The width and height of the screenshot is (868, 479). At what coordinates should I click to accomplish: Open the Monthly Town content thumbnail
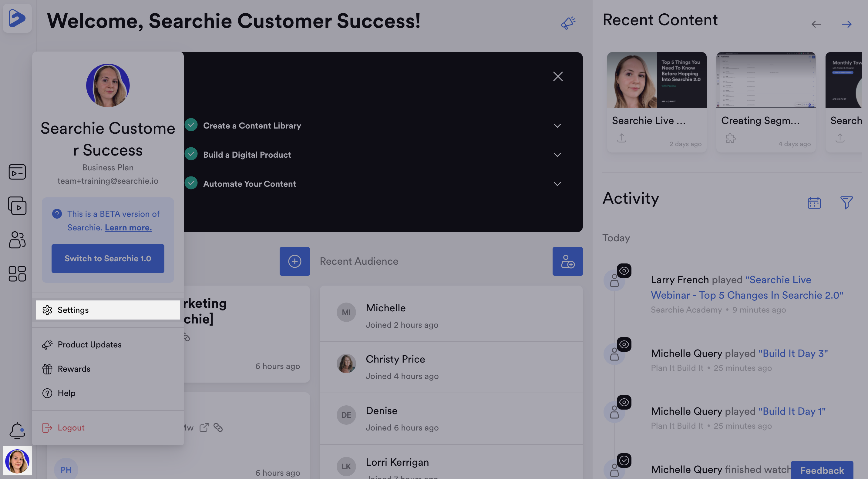(x=844, y=80)
